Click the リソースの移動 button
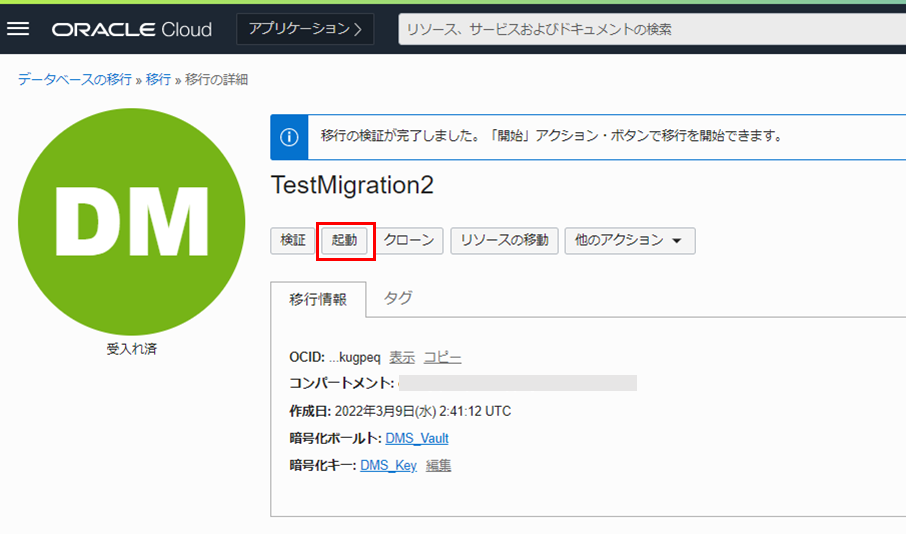Image resolution: width=906 pixels, height=534 pixels. point(504,240)
